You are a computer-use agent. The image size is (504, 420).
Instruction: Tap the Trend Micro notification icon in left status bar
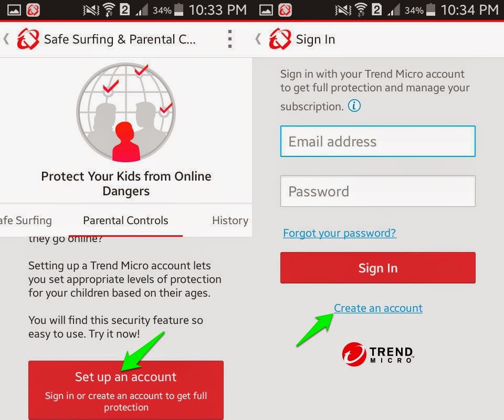tap(33, 10)
